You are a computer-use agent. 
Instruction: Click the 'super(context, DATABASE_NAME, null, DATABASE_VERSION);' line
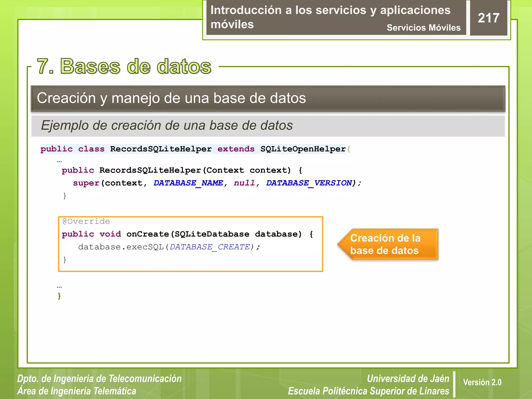[x=217, y=183]
